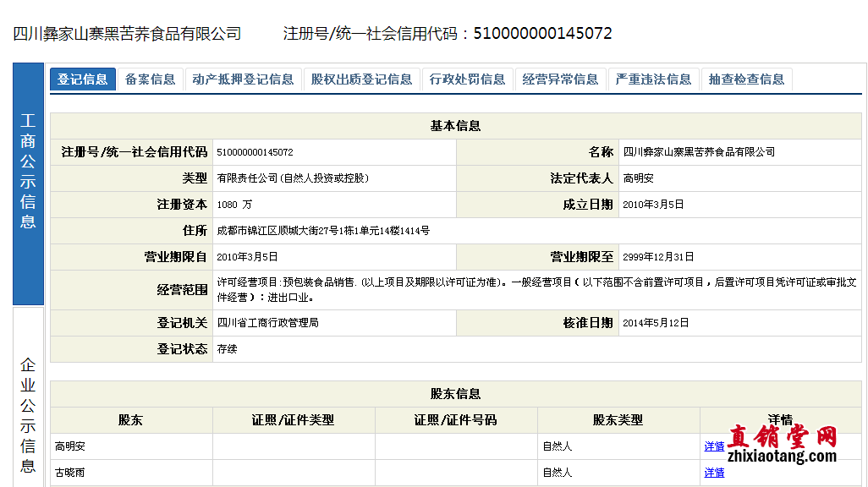Switch to the 登记信息 tab
The height and width of the screenshot is (487, 868).
[83, 79]
